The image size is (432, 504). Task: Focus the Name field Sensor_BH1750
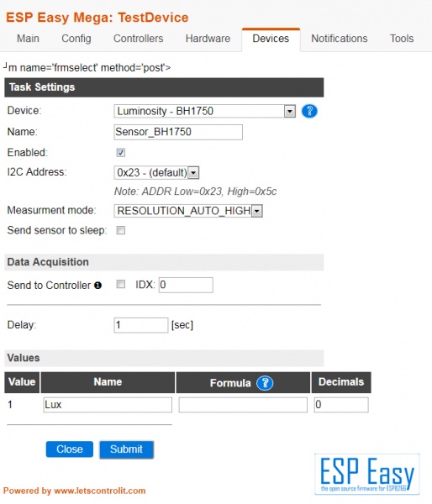(x=178, y=132)
